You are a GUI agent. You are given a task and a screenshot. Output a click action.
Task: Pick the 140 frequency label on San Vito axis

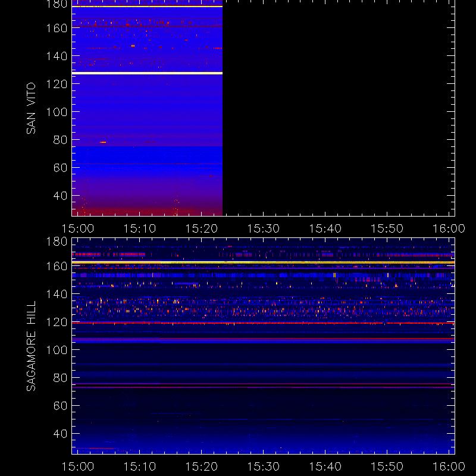[57, 56]
